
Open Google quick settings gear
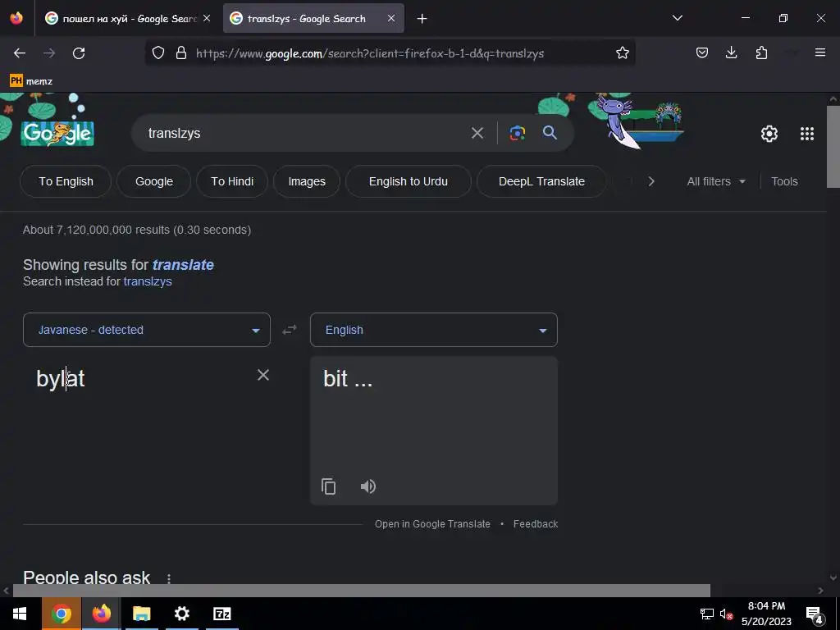[x=769, y=134]
